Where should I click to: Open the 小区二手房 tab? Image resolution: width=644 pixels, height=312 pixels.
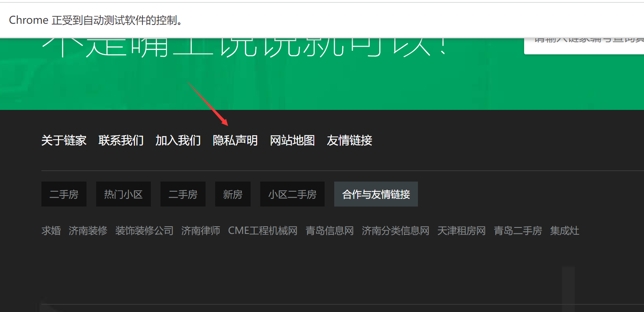292,194
